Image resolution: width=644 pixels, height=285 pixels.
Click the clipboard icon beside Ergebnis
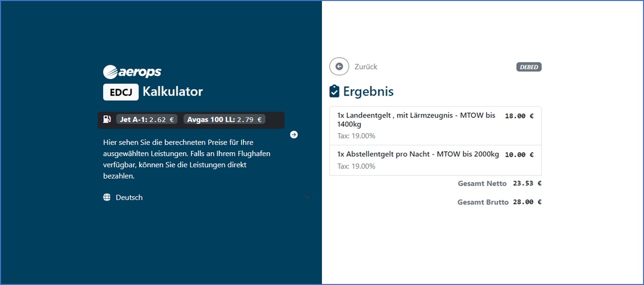click(334, 91)
